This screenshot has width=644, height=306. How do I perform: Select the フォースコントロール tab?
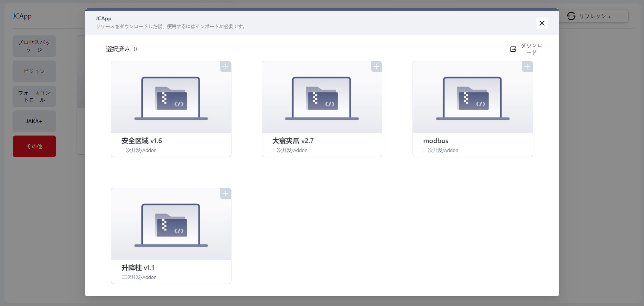(x=34, y=96)
